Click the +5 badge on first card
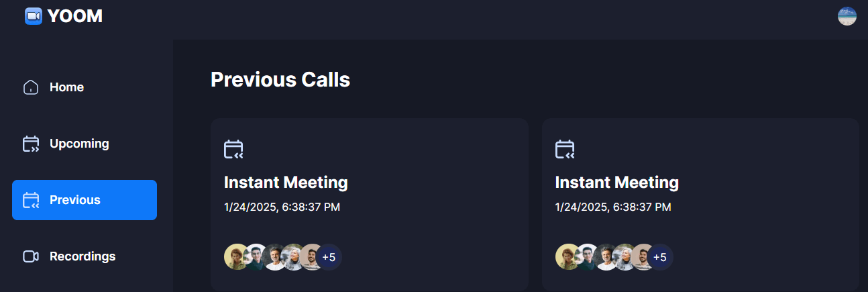Viewport: 868px width, 292px height. pos(329,257)
